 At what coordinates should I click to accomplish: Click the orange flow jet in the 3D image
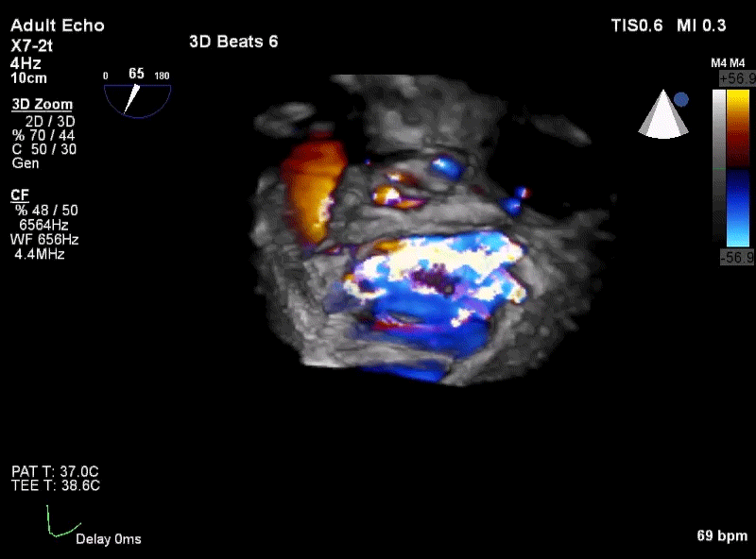(313, 193)
